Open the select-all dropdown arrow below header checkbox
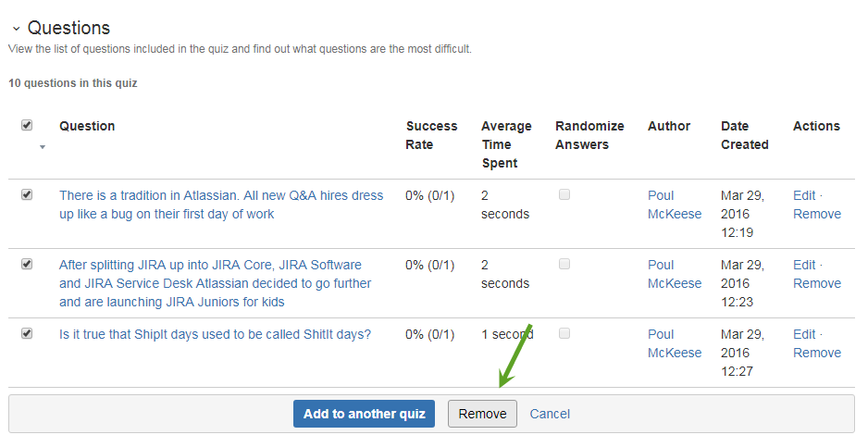 43,147
